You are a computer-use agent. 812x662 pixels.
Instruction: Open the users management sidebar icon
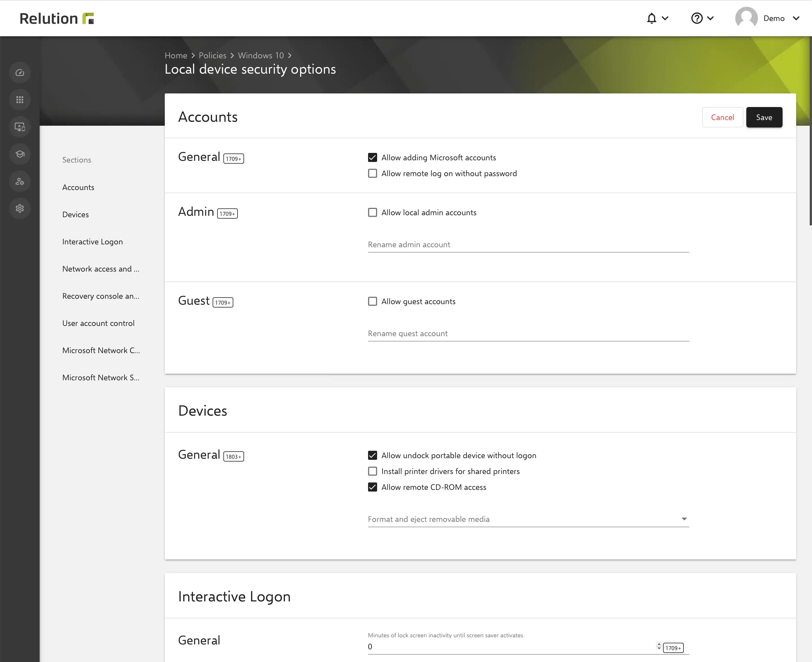tap(20, 181)
